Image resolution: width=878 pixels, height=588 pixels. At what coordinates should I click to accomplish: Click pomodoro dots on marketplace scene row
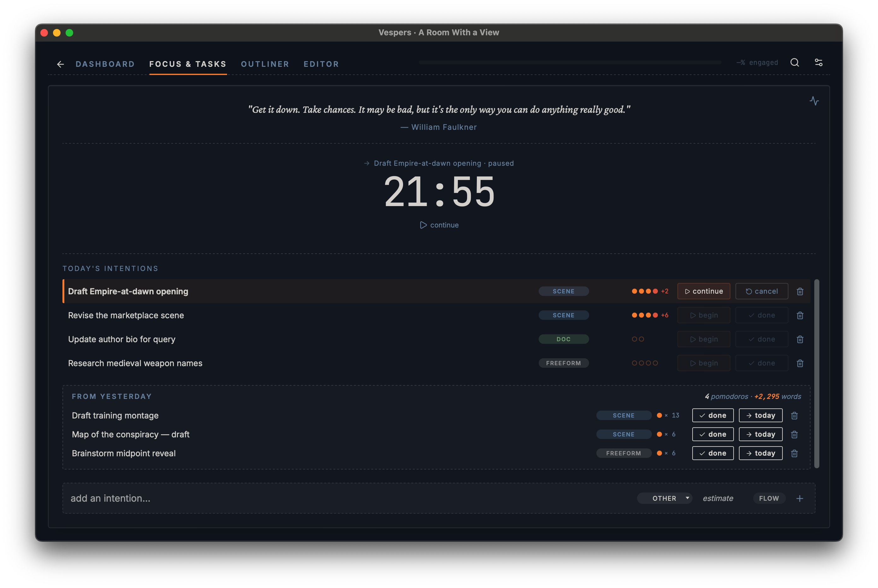click(650, 315)
